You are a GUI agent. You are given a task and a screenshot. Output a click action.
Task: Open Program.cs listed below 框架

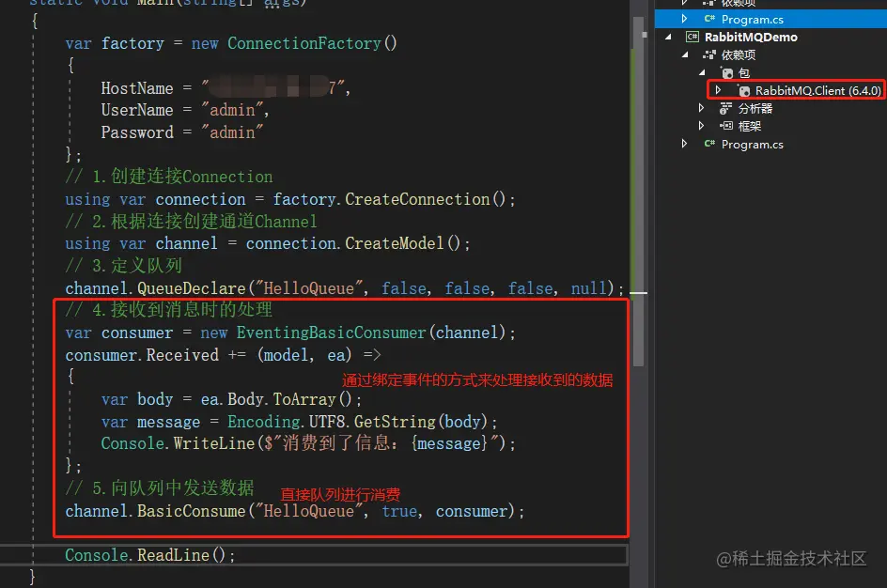tap(753, 144)
